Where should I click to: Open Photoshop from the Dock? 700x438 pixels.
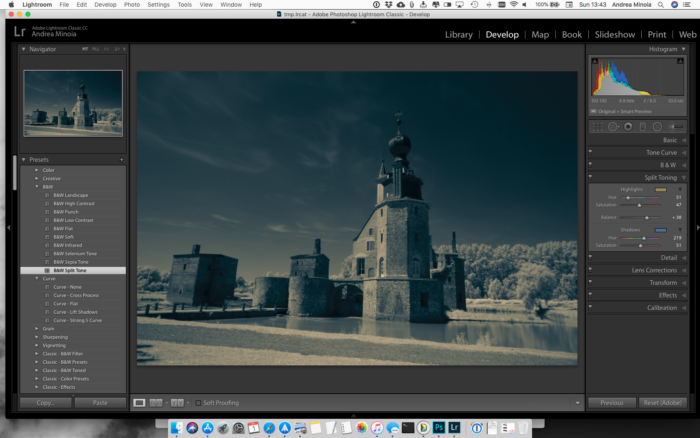tap(439, 428)
